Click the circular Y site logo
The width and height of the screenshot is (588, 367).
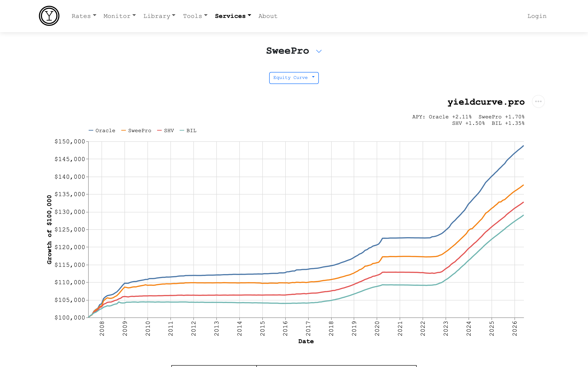(x=49, y=16)
